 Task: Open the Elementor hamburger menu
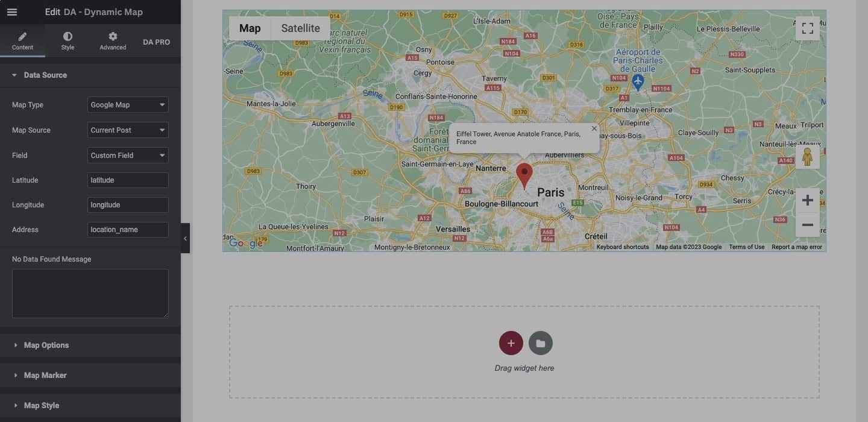(12, 12)
